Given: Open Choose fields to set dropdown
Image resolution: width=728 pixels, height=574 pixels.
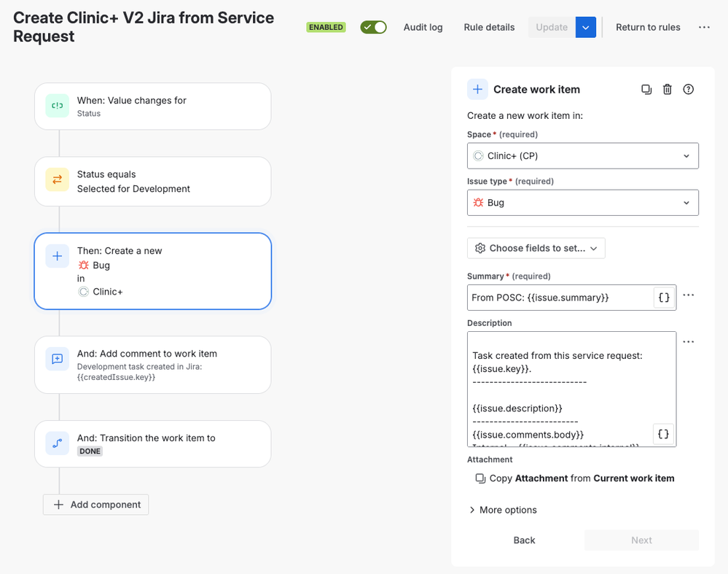Looking at the screenshot, I should 536,248.
